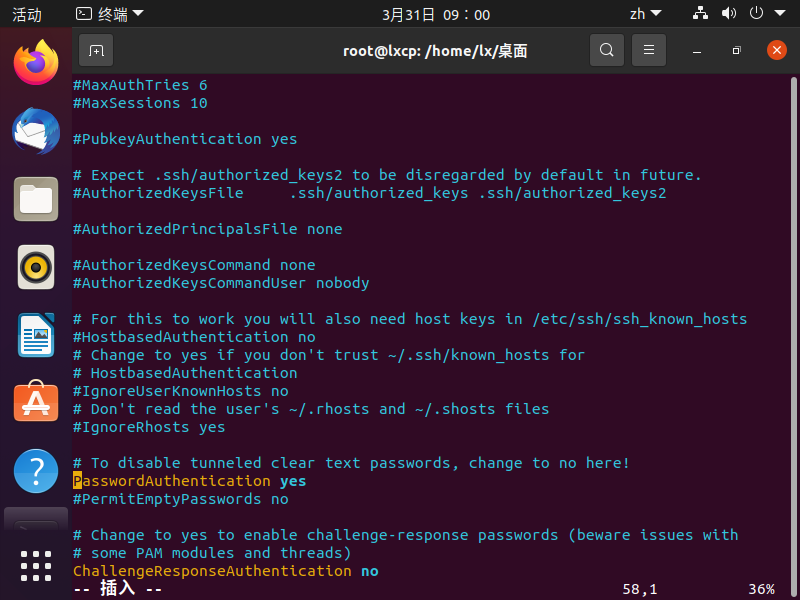800x600 pixels.
Task: Click the #MaxSessions 10 line
Action: [x=140, y=103]
